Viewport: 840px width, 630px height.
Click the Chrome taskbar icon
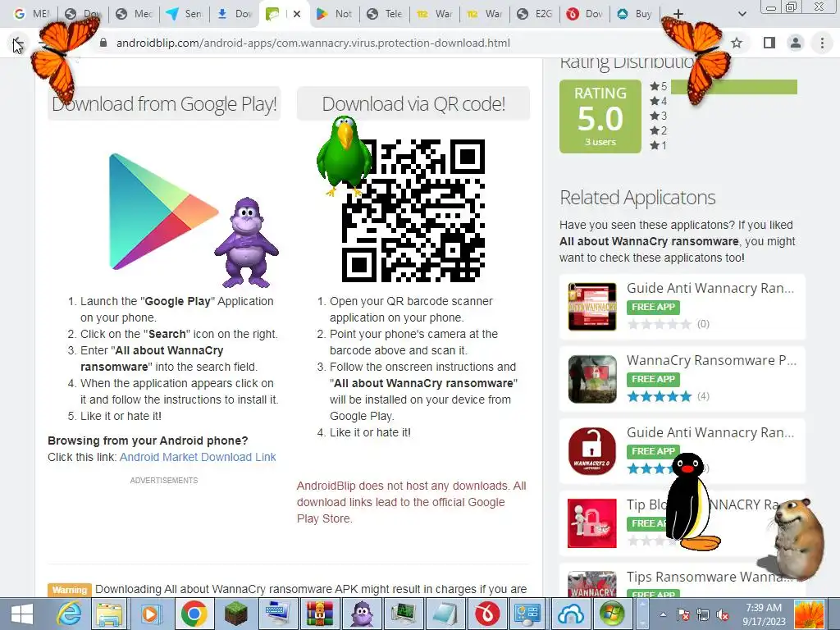click(194, 614)
